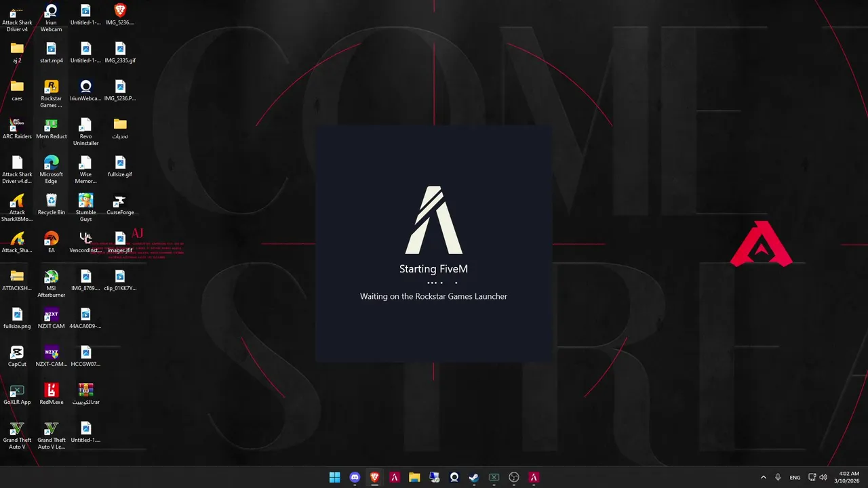Select the Grand Theft Auto V shortcut
868x488 pixels.
pos(17,436)
